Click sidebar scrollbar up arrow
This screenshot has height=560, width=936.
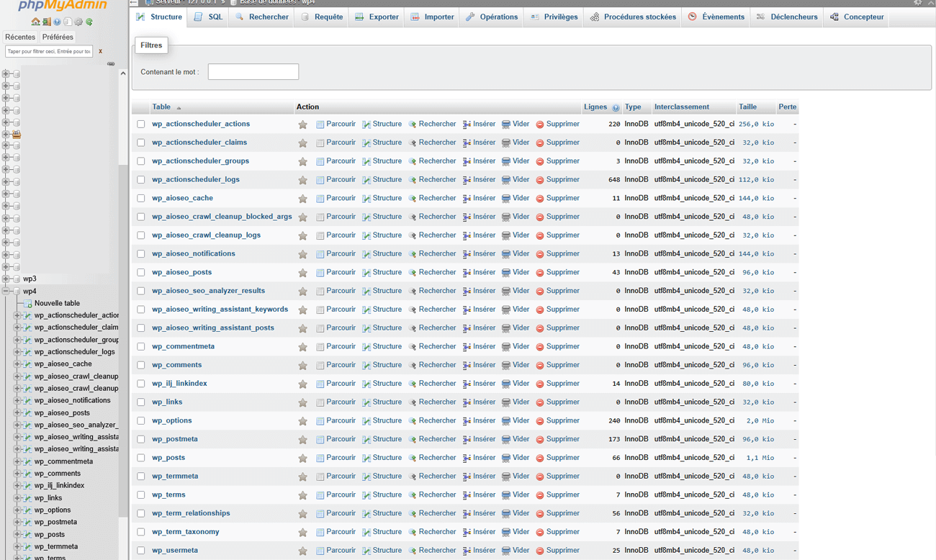123,73
